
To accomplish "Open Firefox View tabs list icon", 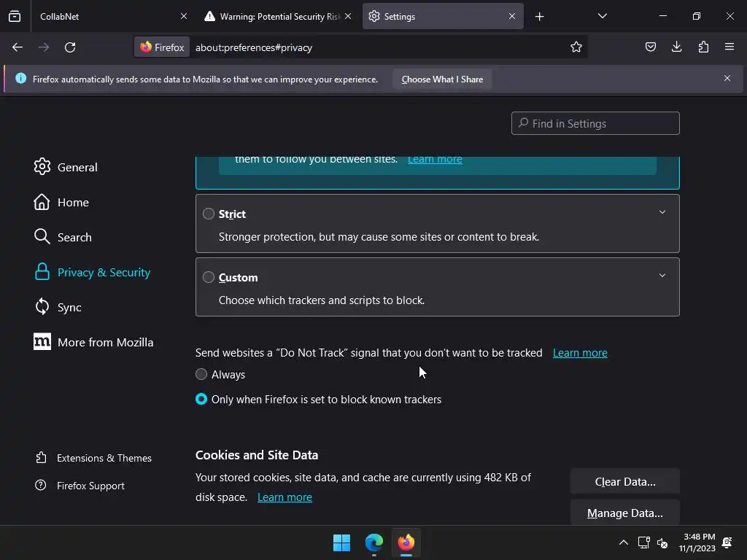I will pyautogui.click(x=15, y=16).
